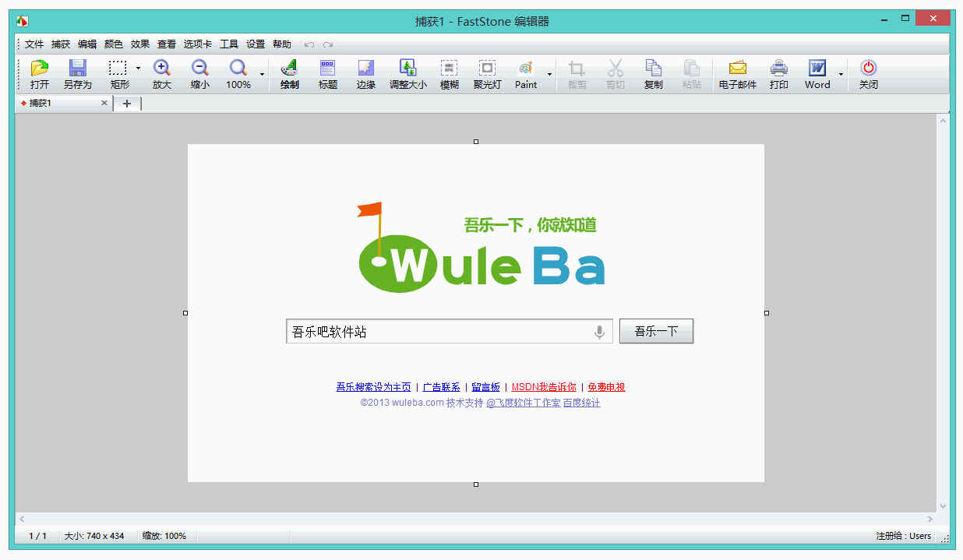Image resolution: width=963 pixels, height=560 pixels.
Task: Click the horizontal scrollbar left arrow
Action: [x=22, y=519]
